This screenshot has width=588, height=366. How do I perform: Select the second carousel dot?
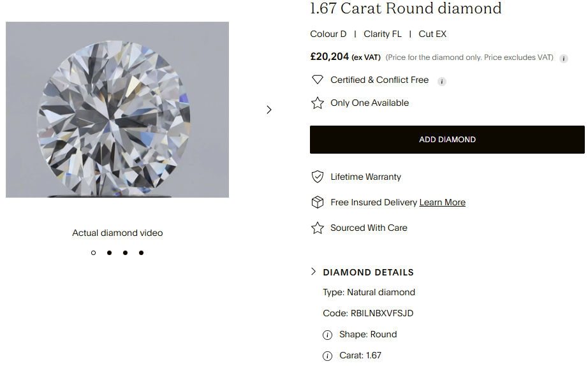click(x=109, y=253)
